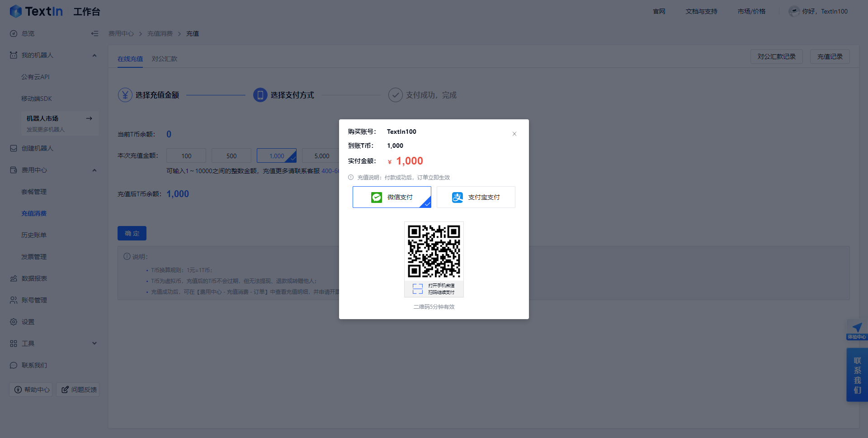Click the checkmark success step icon
The image size is (868, 438).
396,95
